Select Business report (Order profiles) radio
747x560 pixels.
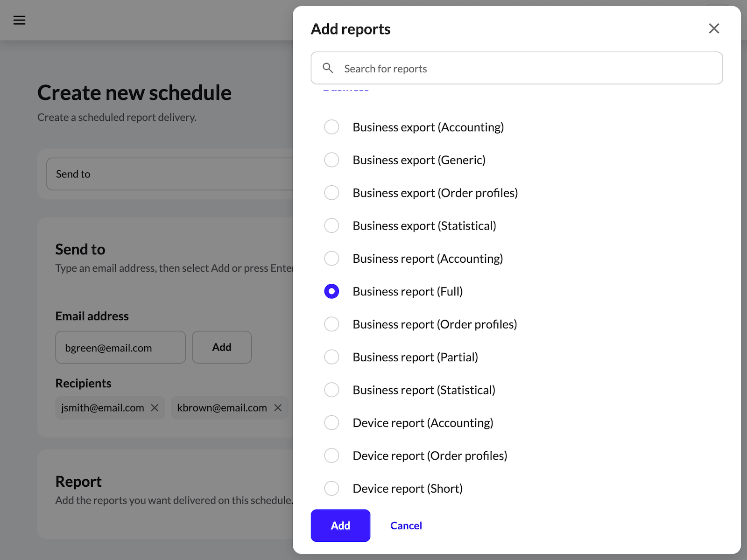331,324
